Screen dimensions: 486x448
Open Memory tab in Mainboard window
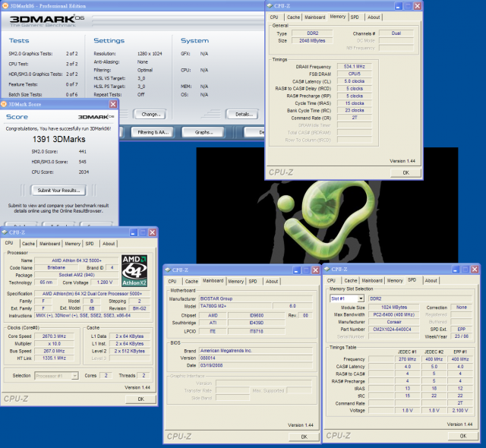tap(236, 281)
